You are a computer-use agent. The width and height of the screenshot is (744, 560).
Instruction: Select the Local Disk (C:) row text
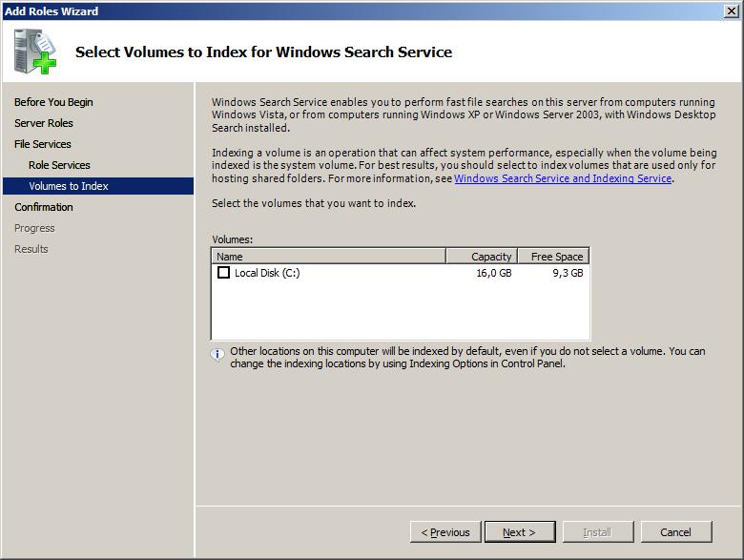pyautogui.click(x=267, y=273)
